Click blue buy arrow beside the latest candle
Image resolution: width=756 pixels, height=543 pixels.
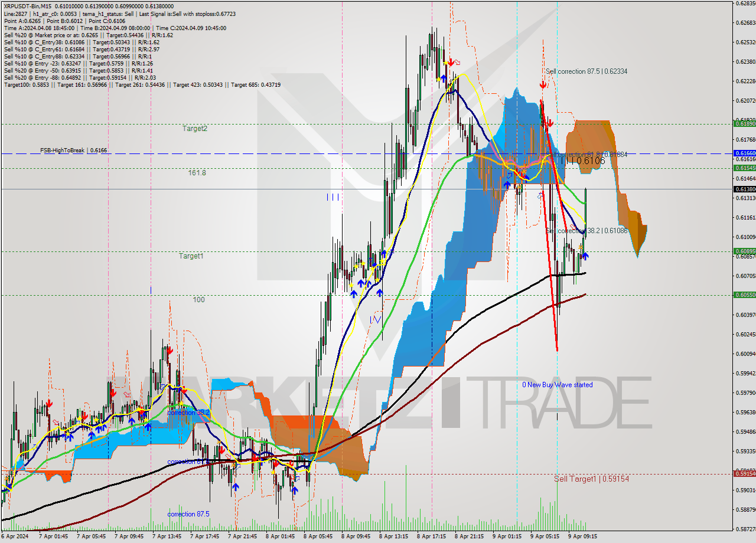point(585,256)
